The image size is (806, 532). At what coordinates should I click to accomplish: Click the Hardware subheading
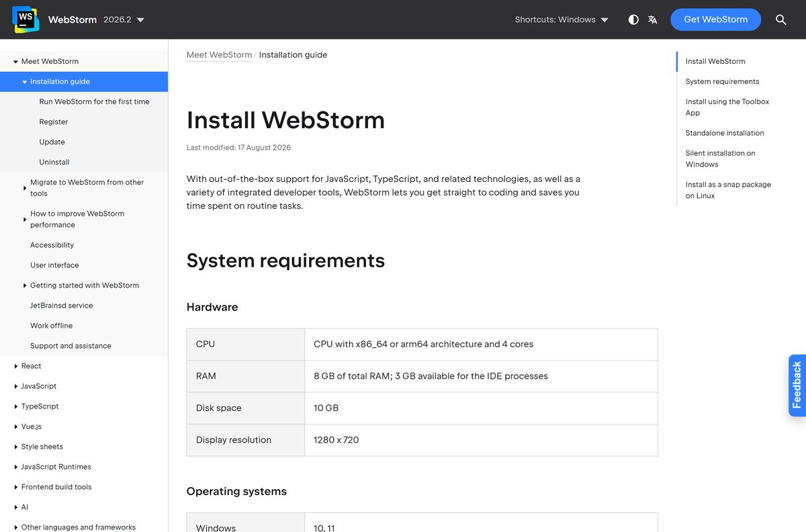coord(212,307)
